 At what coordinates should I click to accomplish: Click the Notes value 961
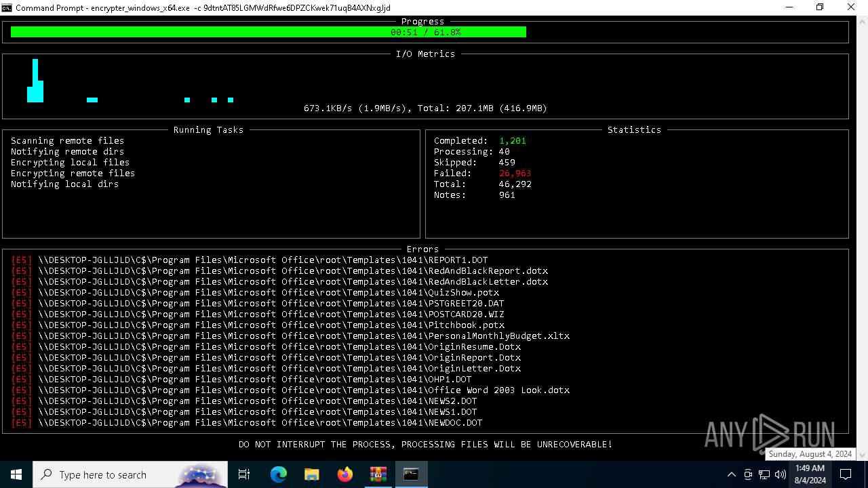point(507,195)
